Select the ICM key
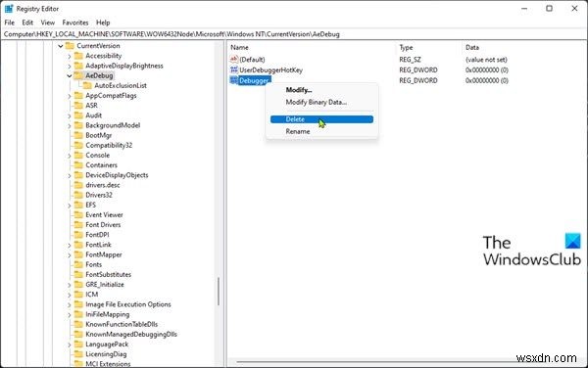Image resolution: width=588 pixels, height=368 pixels. (x=92, y=295)
